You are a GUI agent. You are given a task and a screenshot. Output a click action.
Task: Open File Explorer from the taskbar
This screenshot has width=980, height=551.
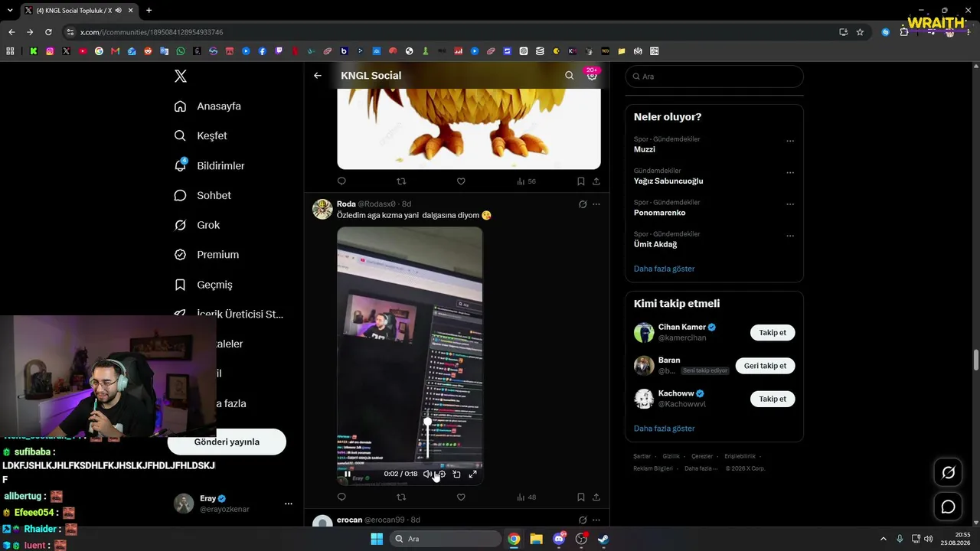(x=536, y=539)
